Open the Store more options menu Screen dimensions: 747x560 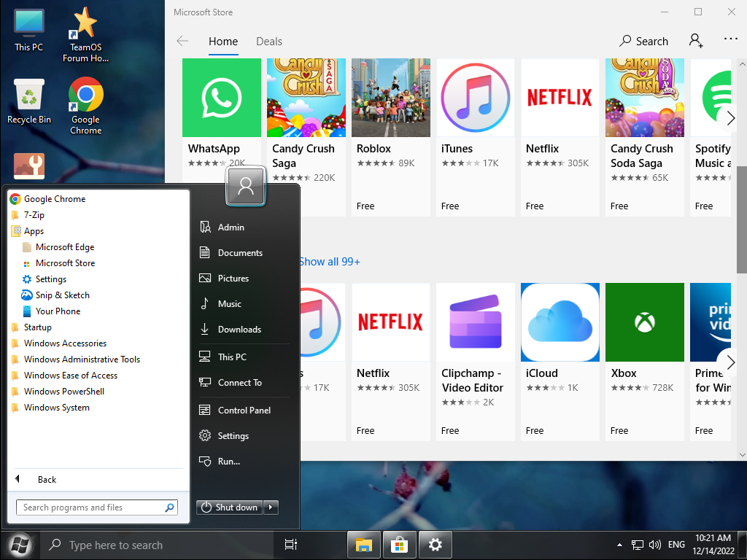coord(730,39)
